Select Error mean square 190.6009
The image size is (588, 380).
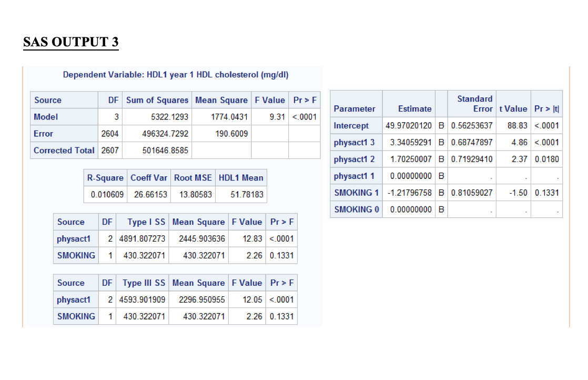231,134
